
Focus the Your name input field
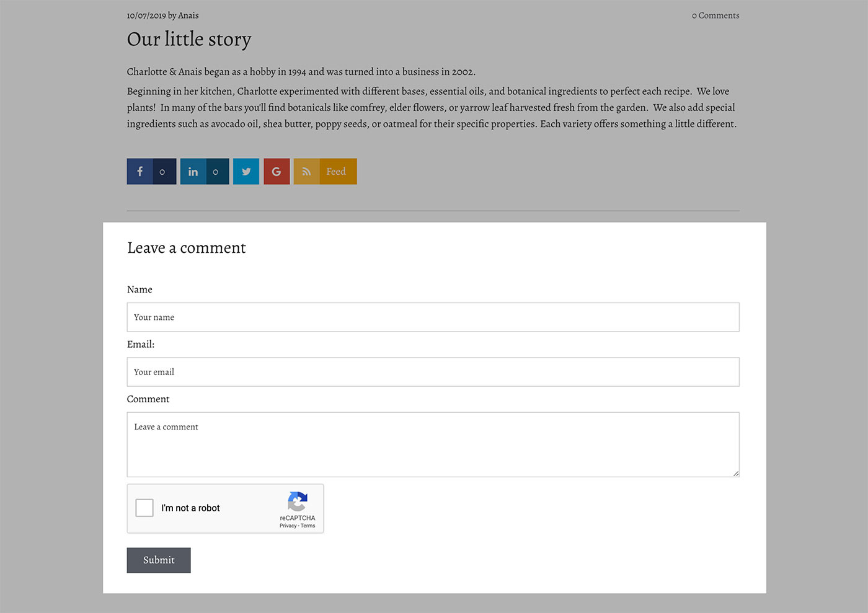click(x=433, y=317)
